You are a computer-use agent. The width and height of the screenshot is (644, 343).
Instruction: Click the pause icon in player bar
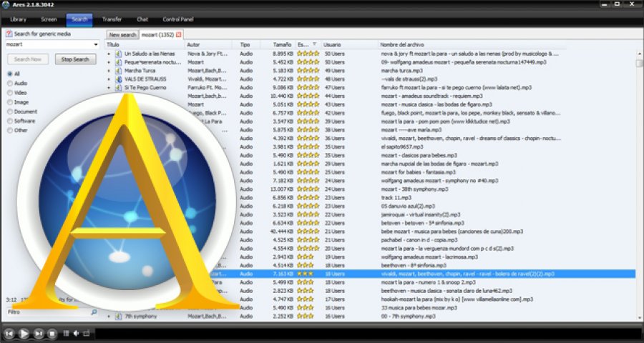point(66,334)
